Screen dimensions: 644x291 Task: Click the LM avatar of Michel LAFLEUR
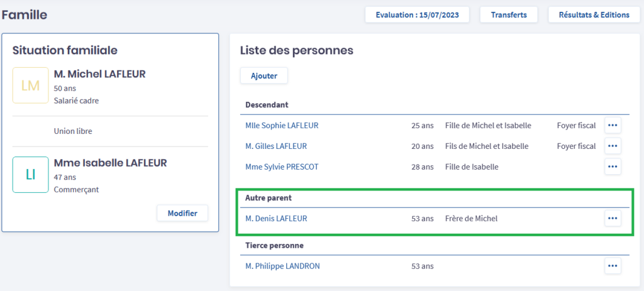(30, 85)
